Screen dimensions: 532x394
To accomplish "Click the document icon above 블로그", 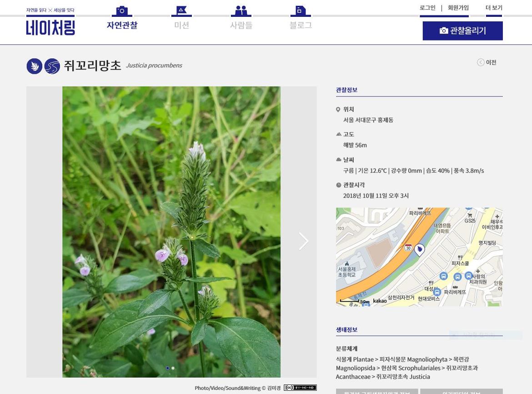I will pyautogui.click(x=300, y=11).
